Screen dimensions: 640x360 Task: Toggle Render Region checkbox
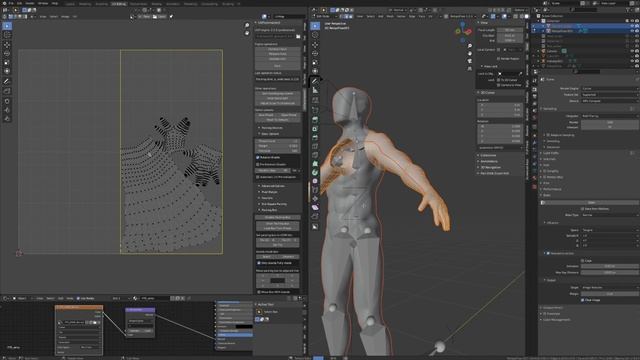pyautogui.click(x=498, y=58)
